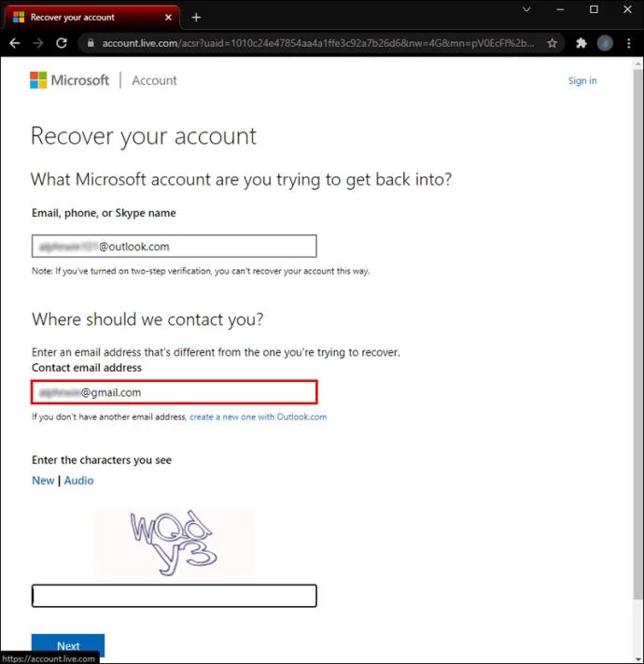Reload the page with the refresh icon
The image size is (644, 664).
point(62,43)
